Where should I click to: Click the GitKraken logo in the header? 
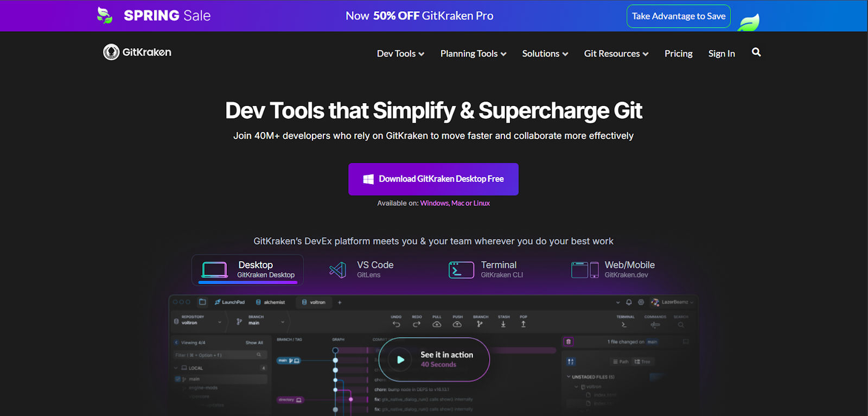tap(137, 52)
